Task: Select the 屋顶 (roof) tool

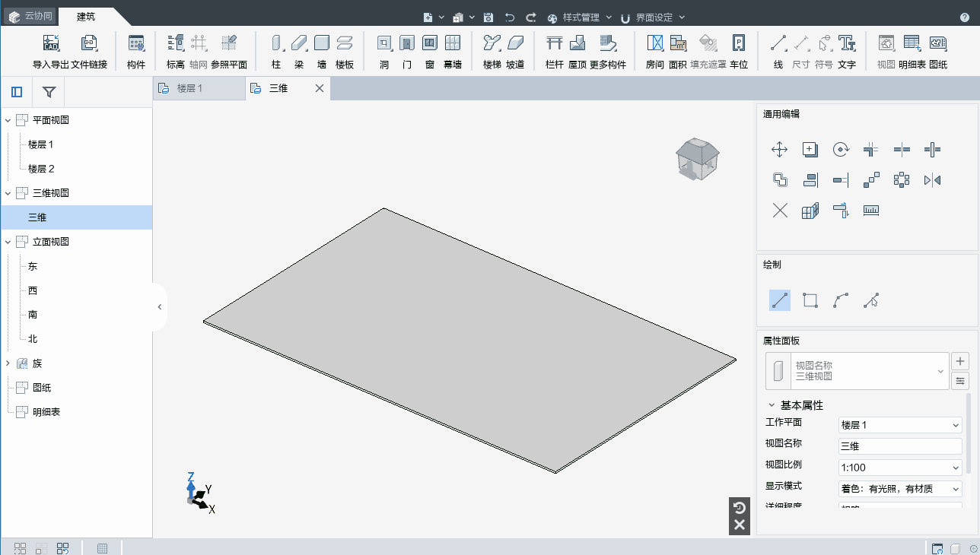Action: (577, 51)
